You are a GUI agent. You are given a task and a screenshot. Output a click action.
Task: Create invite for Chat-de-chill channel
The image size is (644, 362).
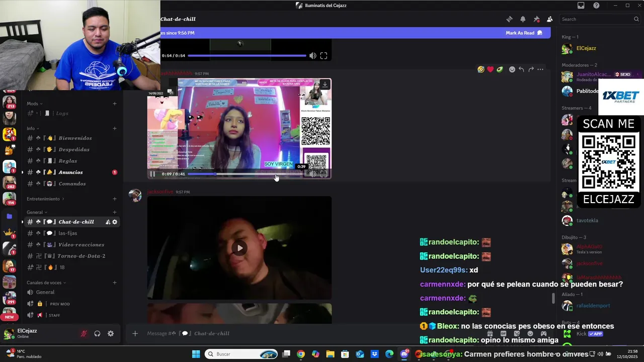[108, 222]
